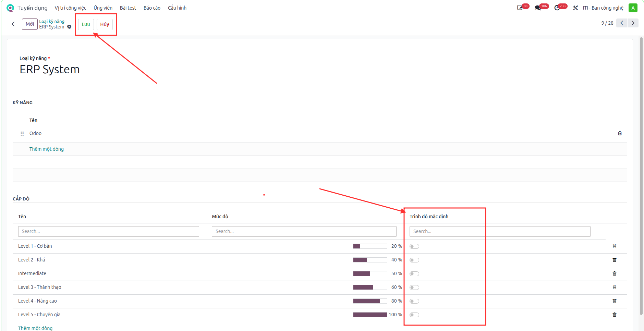
Task: Delete the Odoo skill row
Action: coord(620,133)
